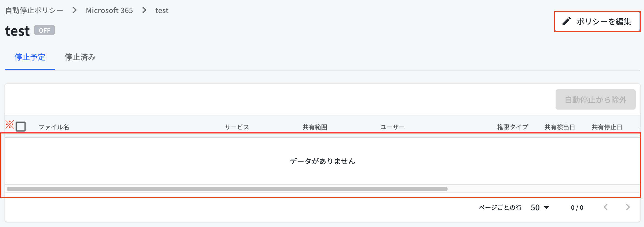
Task: Click the next page arrow icon
Action: click(628, 207)
